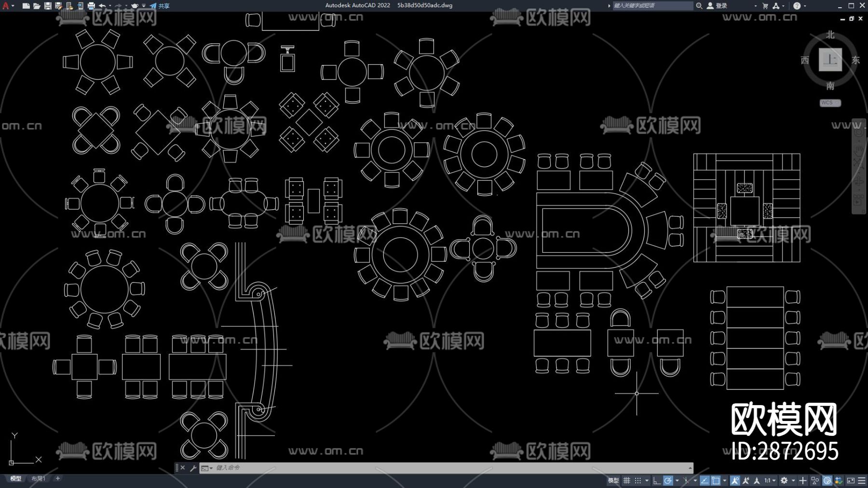
Task: Save to Web and Mobile
Action: pos(80,6)
